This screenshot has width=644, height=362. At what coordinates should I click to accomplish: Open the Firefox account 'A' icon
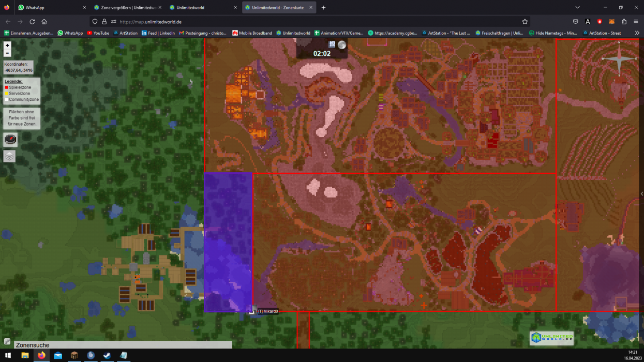pos(588,22)
